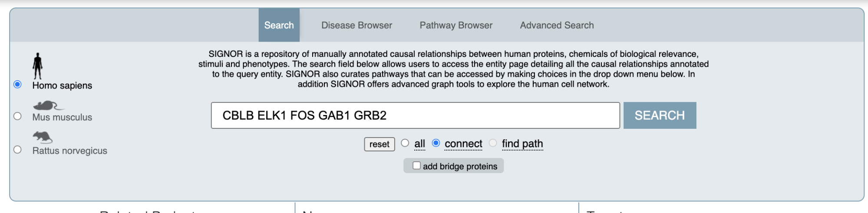Choose the 'find path' radio option

[493, 143]
